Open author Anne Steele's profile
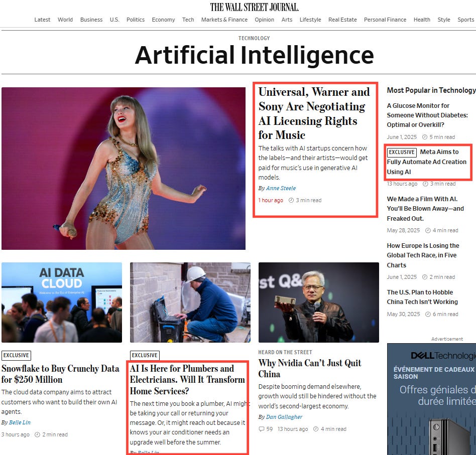The width and height of the screenshot is (476, 455). 281,188
